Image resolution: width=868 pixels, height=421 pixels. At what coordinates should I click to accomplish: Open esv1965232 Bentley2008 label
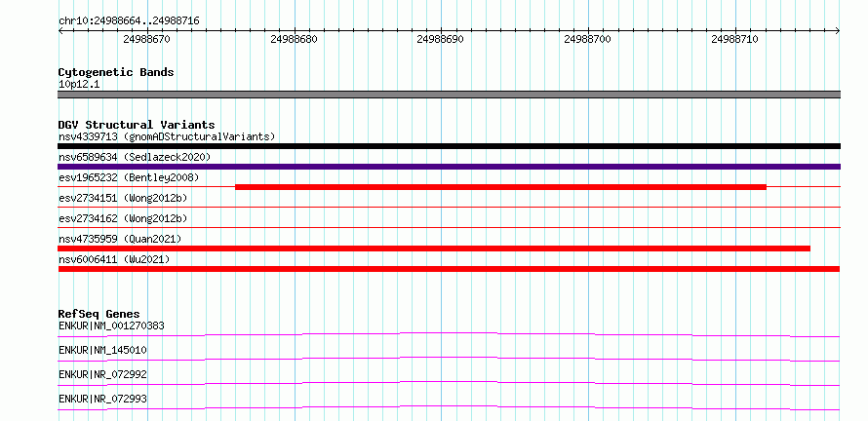pyautogui.click(x=129, y=177)
